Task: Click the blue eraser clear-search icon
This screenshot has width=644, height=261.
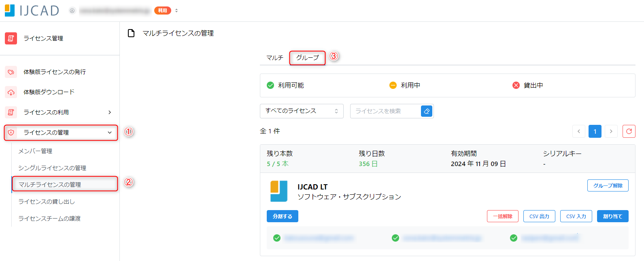Action: click(427, 111)
